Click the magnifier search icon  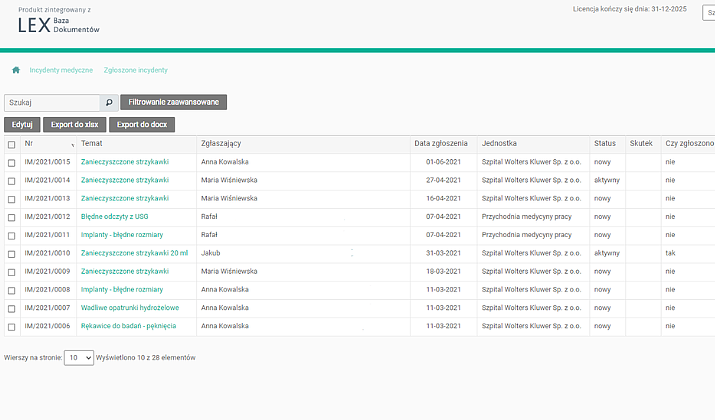109,102
